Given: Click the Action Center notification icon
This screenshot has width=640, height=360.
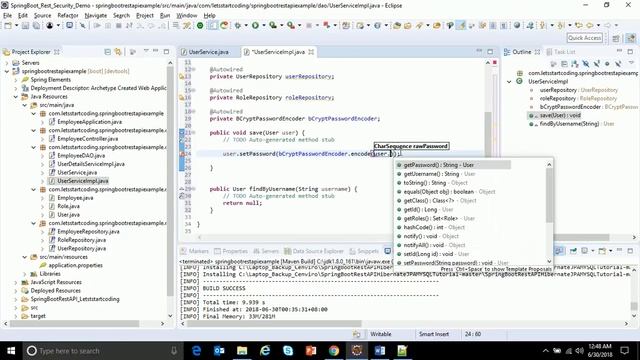Looking at the screenshot, I should click(x=624, y=351).
